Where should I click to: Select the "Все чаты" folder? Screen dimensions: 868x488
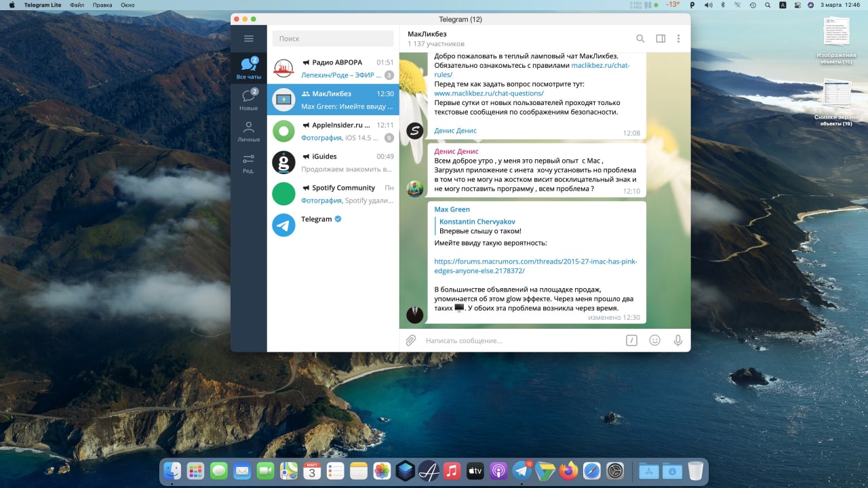[x=249, y=68]
